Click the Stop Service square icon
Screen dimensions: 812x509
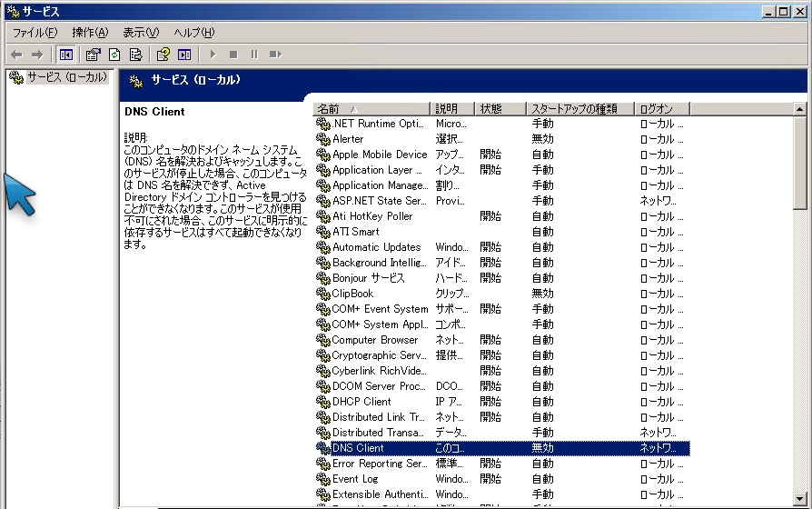233,55
